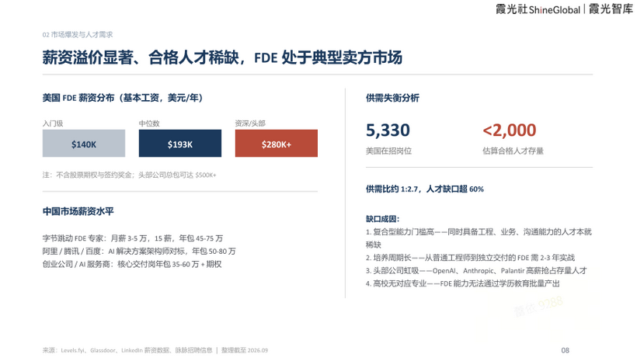Click the source line citing Levels.fyi, Glassdoor

pyautogui.click(x=155, y=350)
